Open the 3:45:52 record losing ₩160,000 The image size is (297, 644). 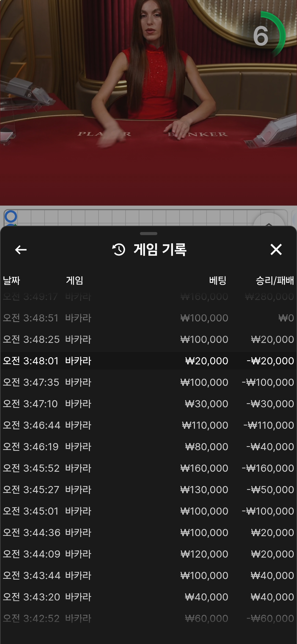148,468
